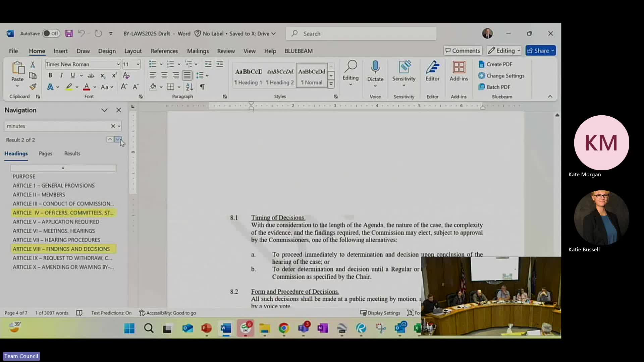This screenshot has width=644, height=362.
Task: Open Google Chrome from the taskbar
Action: coord(283,328)
